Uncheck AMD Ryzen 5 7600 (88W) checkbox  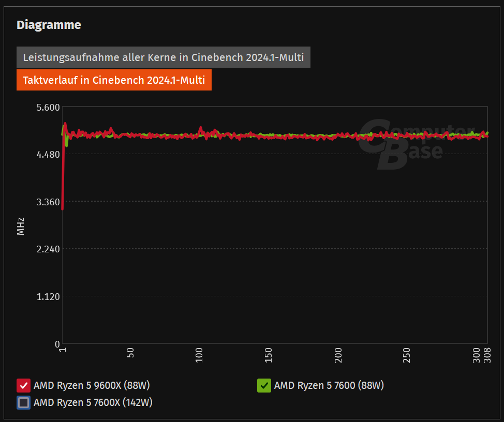264,385
